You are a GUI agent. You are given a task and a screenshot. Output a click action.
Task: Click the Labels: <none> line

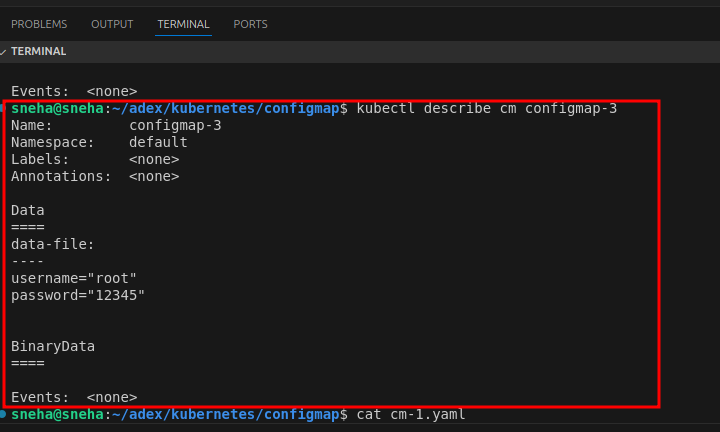pyautogui.click(x=95, y=159)
